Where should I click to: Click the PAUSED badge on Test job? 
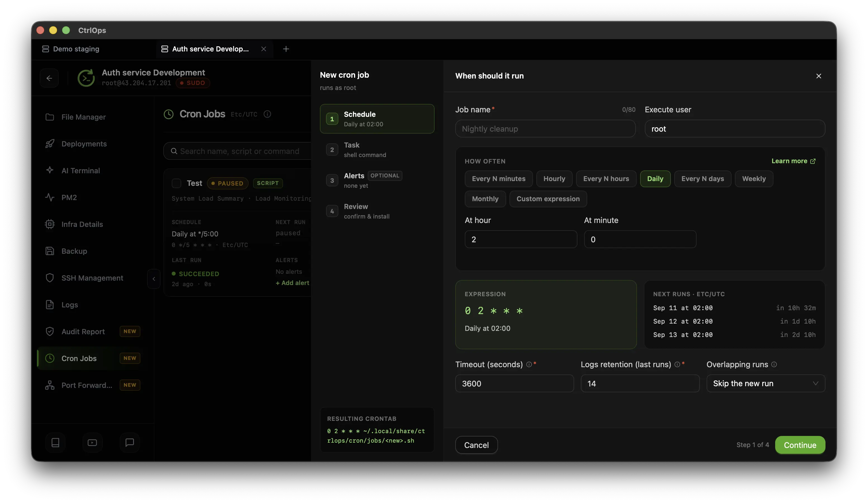228,183
